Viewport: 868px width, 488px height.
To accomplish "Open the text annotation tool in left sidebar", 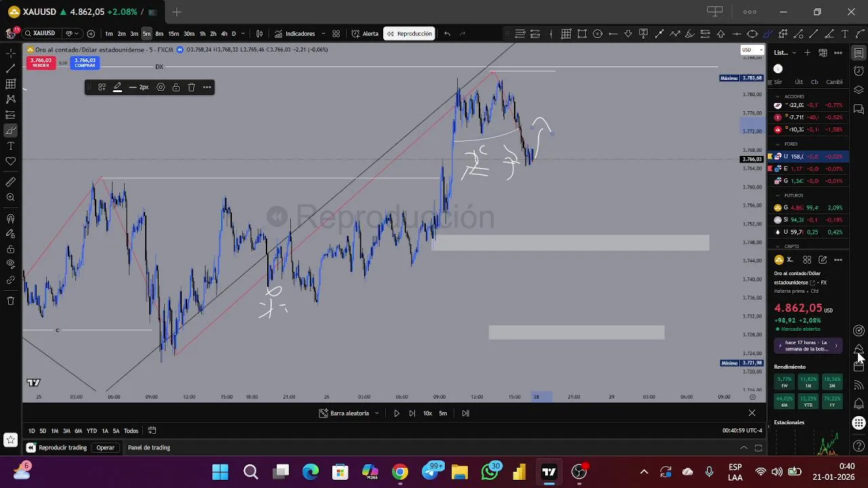I will coord(10,146).
